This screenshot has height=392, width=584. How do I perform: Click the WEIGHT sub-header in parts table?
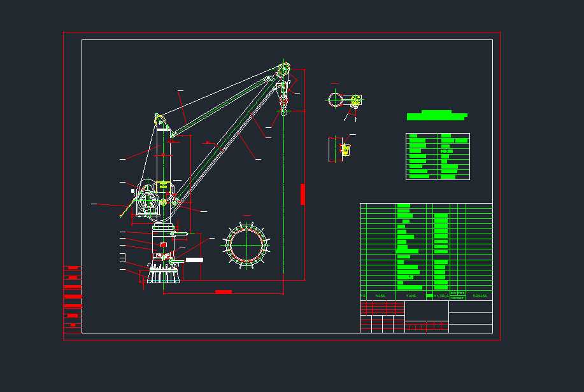click(x=457, y=298)
